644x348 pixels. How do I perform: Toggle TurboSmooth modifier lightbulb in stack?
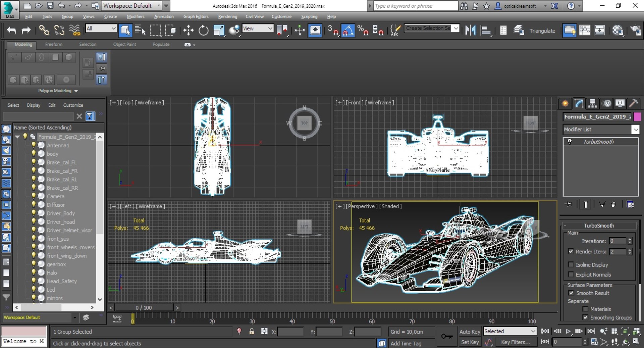(x=570, y=142)
